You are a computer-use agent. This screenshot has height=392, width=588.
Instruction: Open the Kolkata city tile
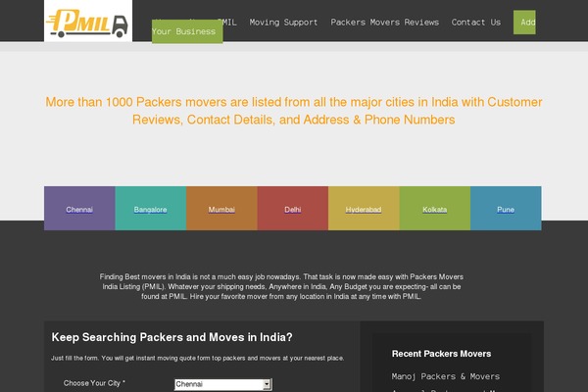coord(434,210)
